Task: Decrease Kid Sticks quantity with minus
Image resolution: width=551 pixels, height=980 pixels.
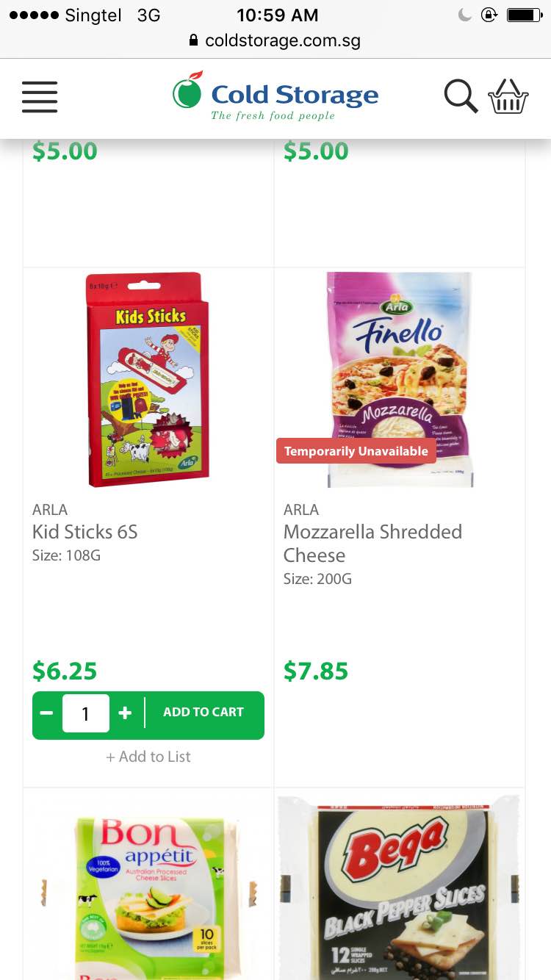Action: coord(47,713)
